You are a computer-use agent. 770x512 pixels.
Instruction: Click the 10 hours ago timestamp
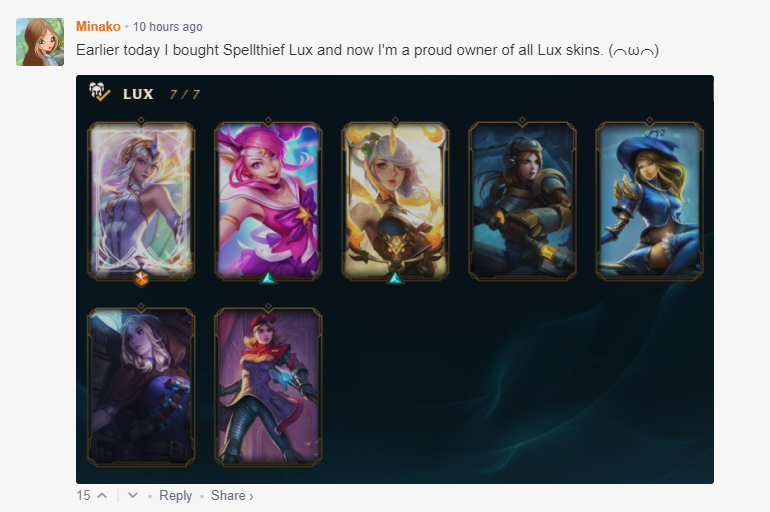(167, 27)
